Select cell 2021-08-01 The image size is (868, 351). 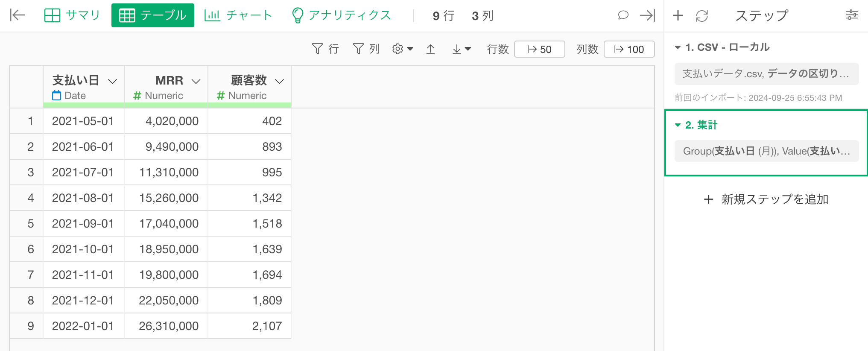(83, 198)
